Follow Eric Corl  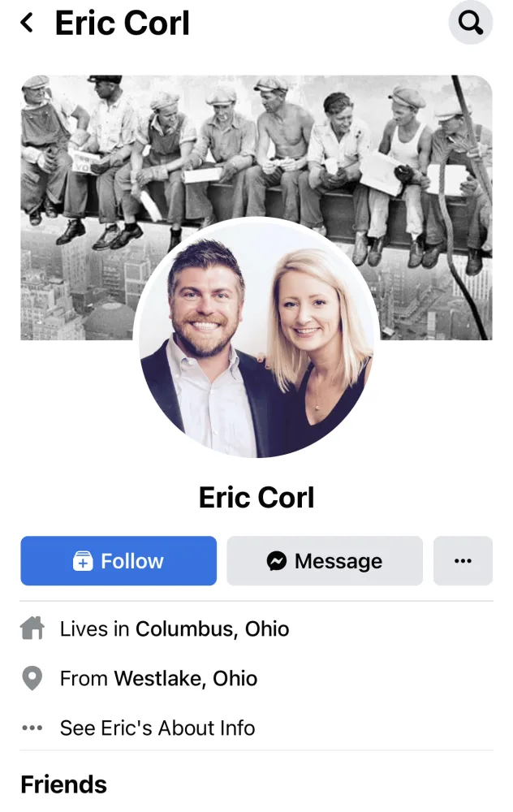[119, 561]
